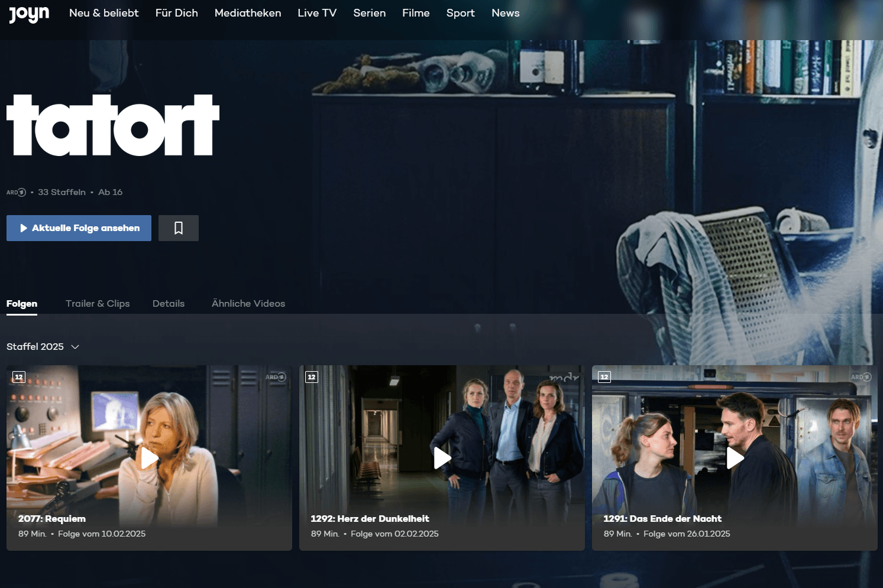Click age rating 12 badge on Herz der Dunkelheit

[x=312, y=377]
